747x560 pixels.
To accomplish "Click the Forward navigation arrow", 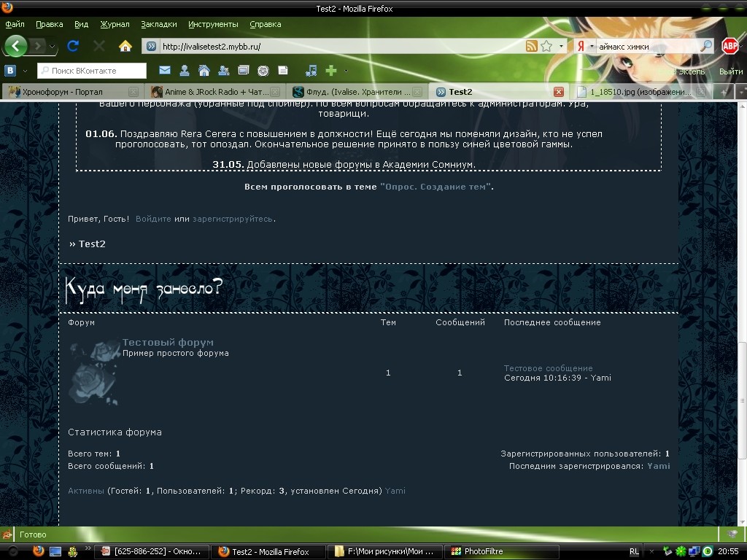I will point(38,46).
